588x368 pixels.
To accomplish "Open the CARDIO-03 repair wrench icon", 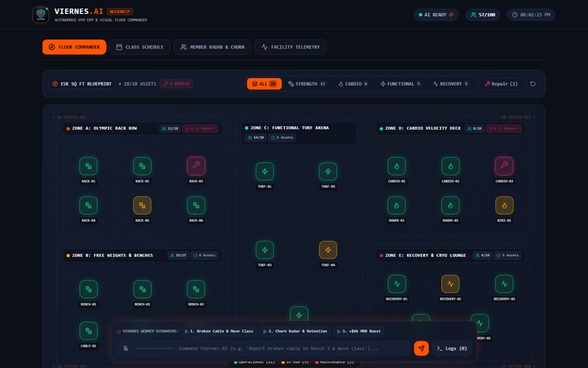I will [504, 166].
